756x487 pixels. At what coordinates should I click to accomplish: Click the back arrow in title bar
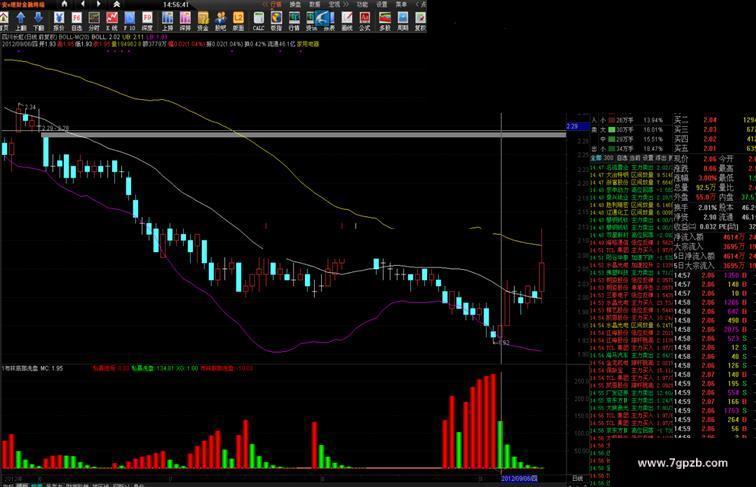pyautogui.click(x=82, y=4)
